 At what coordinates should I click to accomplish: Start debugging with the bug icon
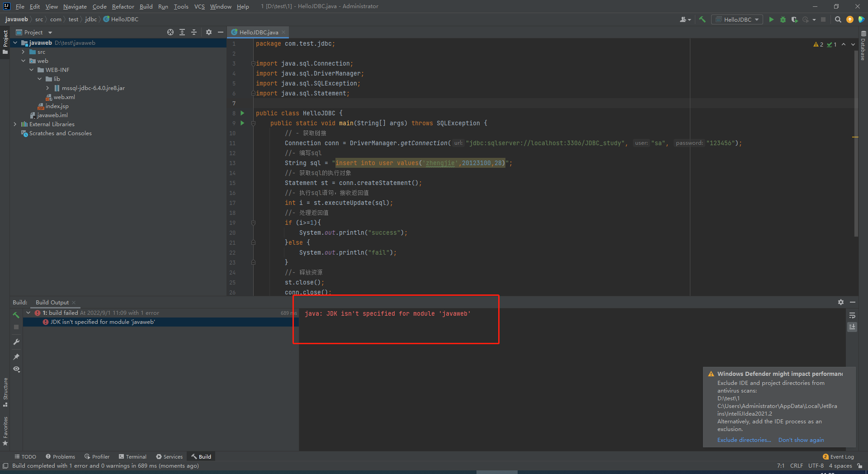[783, 19]
